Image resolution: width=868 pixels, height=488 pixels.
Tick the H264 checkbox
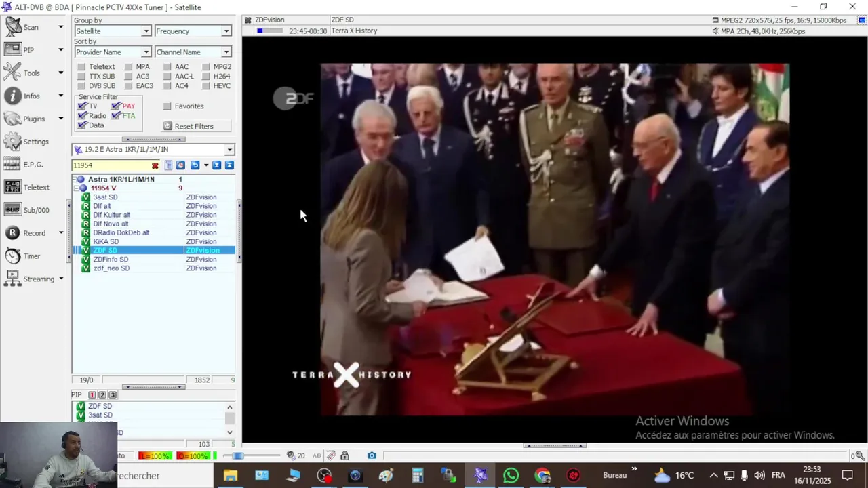(206, 77)
